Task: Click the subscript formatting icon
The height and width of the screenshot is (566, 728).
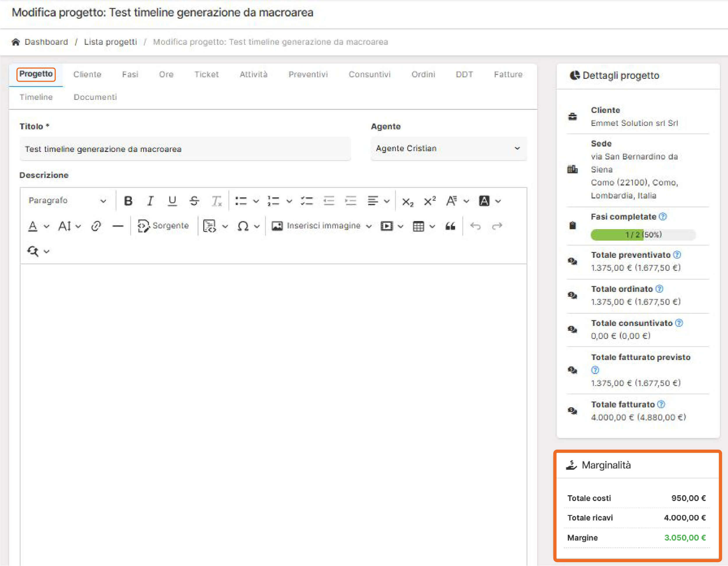Action: click(x=407, y=201)
